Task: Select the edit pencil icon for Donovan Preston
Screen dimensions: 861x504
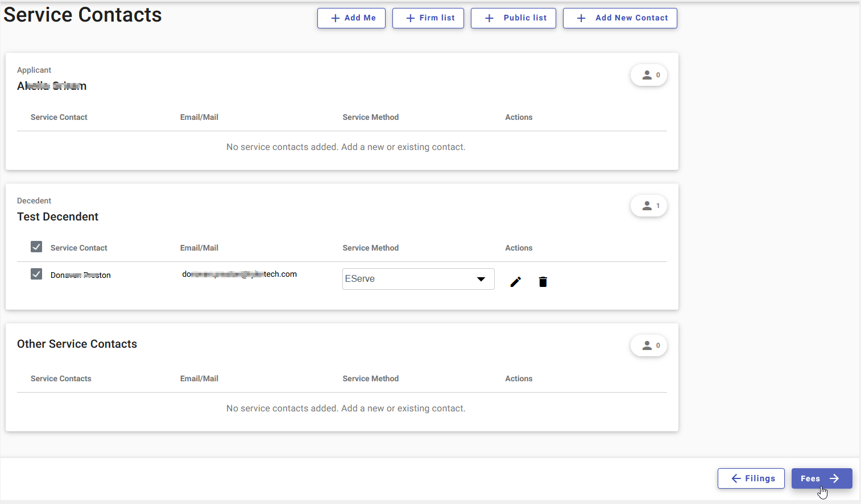Action: (516, 281)
